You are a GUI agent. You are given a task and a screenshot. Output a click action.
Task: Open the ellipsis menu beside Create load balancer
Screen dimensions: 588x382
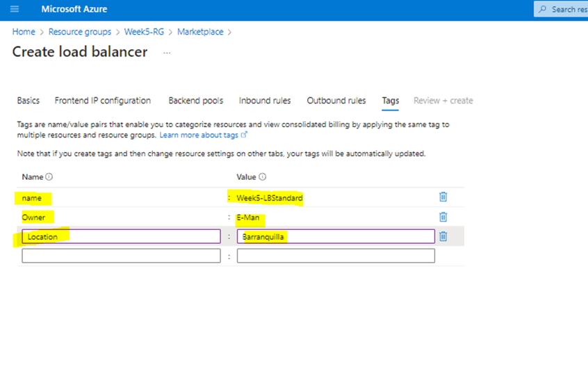tap(167, 53)
